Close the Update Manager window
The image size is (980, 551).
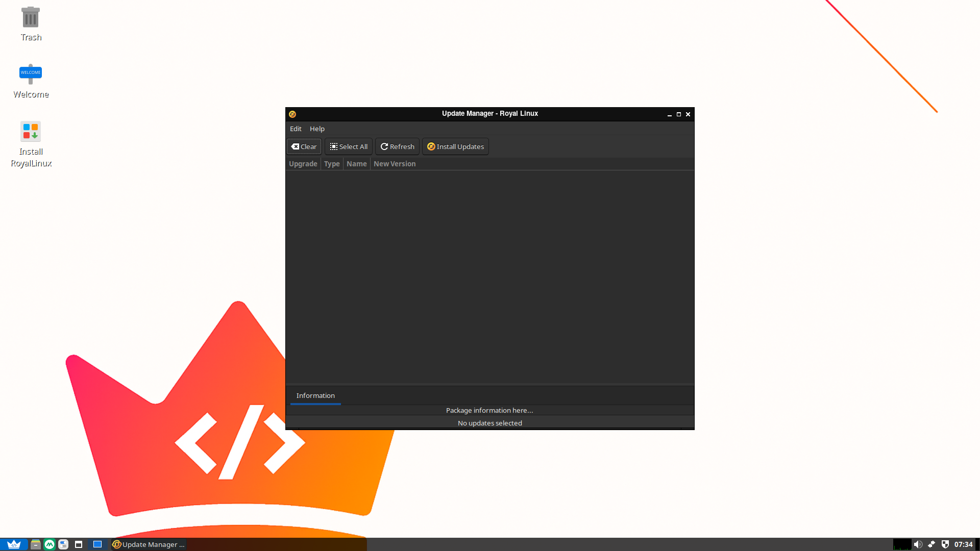click(688, 114)
